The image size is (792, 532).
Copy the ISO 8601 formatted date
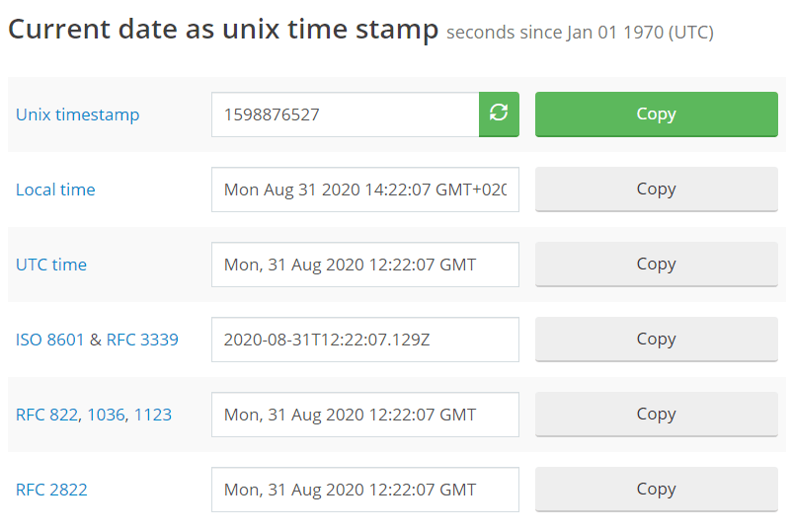[656, 340]
